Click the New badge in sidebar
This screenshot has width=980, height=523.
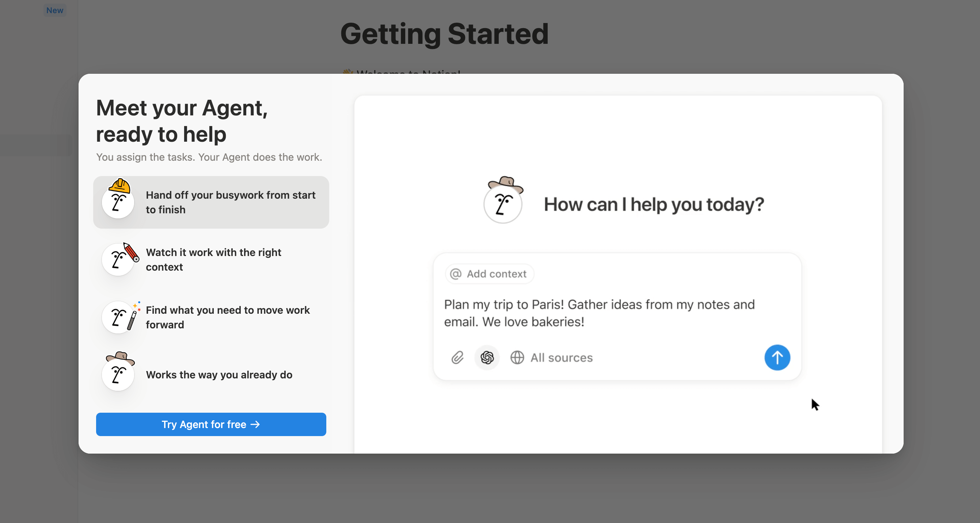coord(55,10)
